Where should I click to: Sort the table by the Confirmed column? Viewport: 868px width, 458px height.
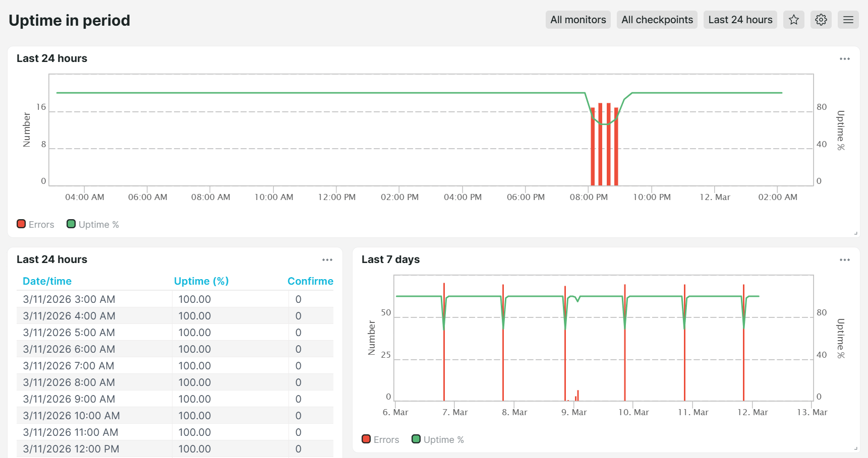(310, 281)
